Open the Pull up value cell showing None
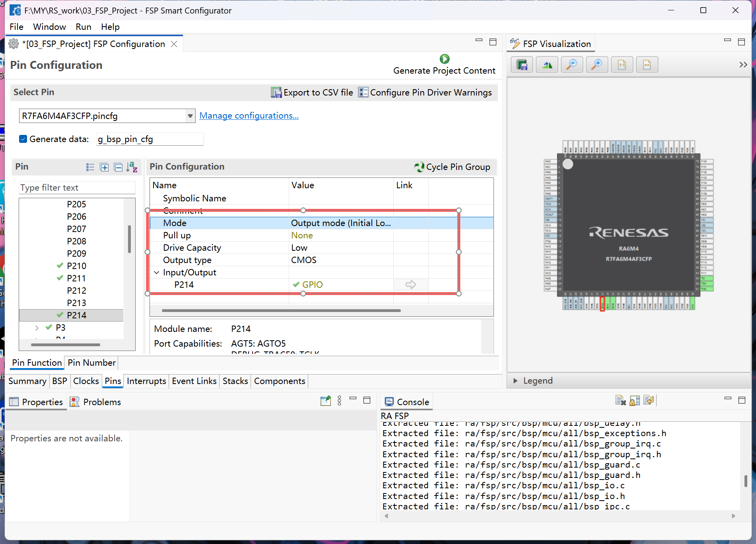This screenshot has height=544, width=756. point(341,236)
